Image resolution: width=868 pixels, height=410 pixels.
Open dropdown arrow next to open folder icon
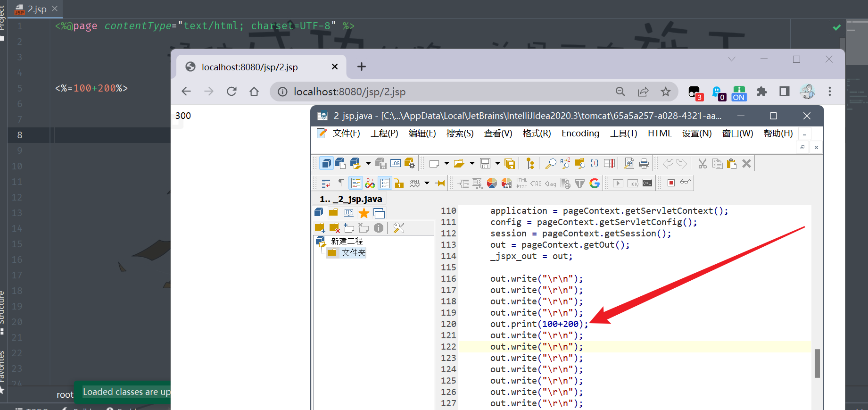[472, 164]
